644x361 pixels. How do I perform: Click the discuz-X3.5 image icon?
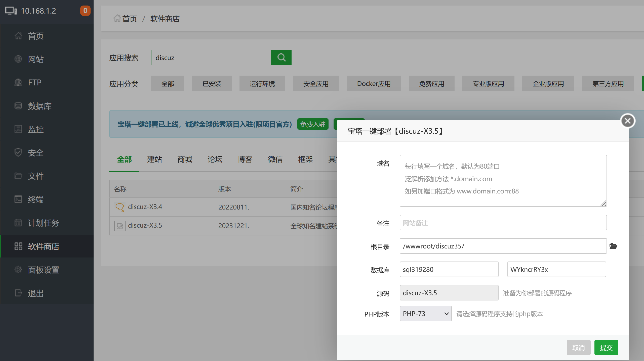point(120,226)
